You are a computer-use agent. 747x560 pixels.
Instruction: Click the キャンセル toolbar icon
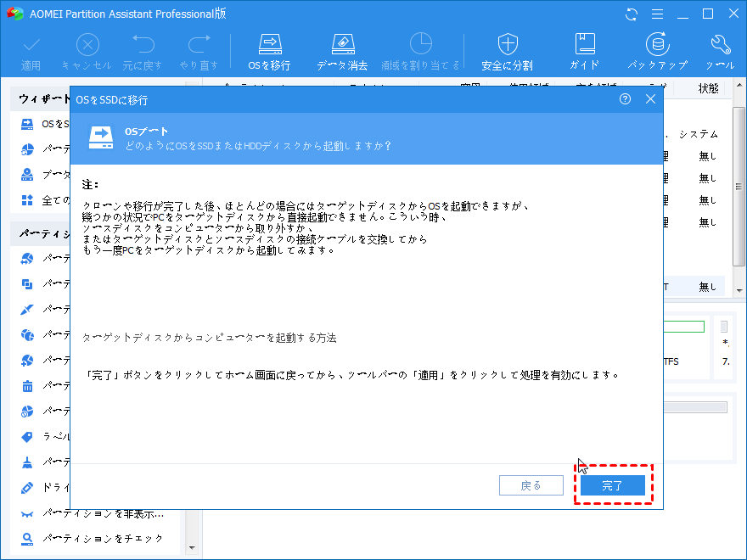pyautogui.click(x=87, y=53)
